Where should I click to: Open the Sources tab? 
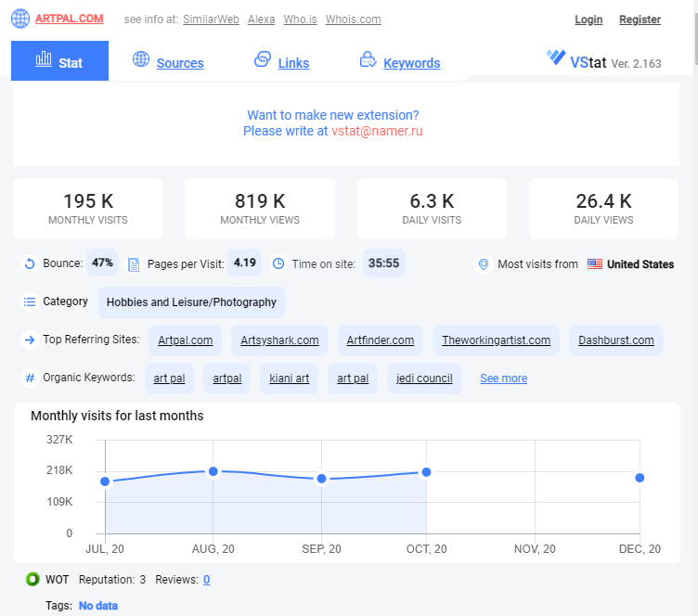click(x=180, y=63)
